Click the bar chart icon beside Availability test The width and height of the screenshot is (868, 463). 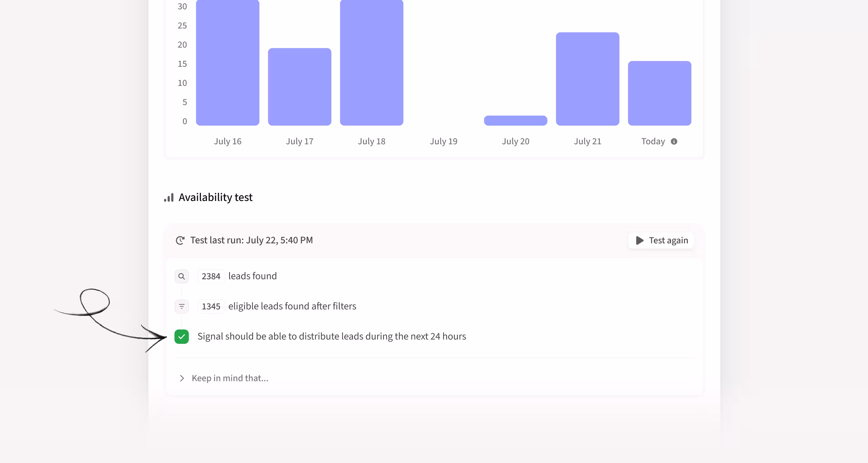(x=169, y=198)
